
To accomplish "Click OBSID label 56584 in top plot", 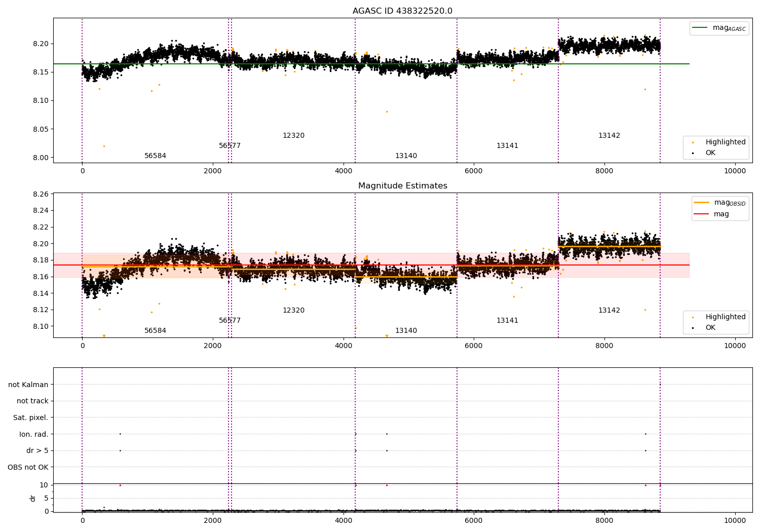I will coord(155,156).
